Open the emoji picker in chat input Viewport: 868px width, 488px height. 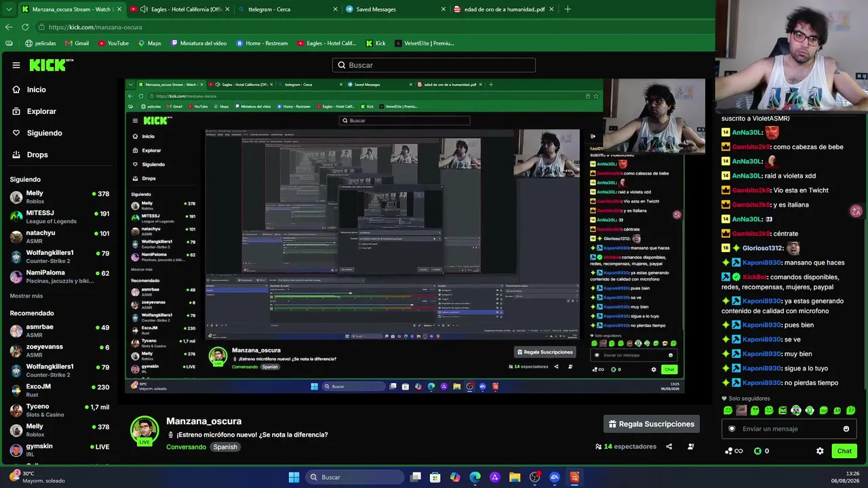click(x=846, y=429)
